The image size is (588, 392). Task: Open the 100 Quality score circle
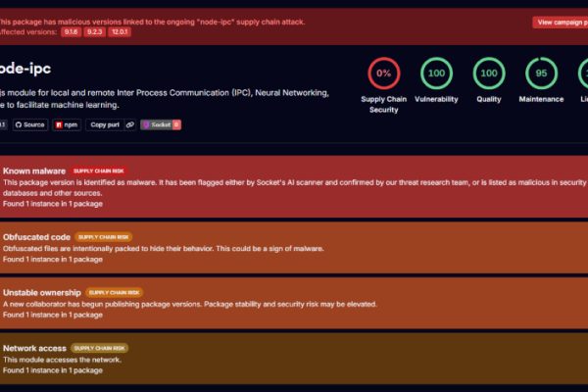[x=489, y=73]
